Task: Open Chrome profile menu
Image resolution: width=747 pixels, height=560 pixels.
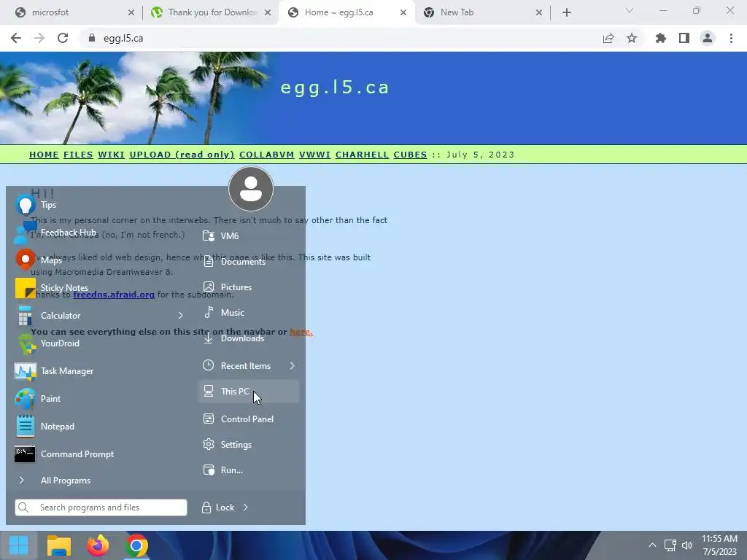Action: (708, 38)
